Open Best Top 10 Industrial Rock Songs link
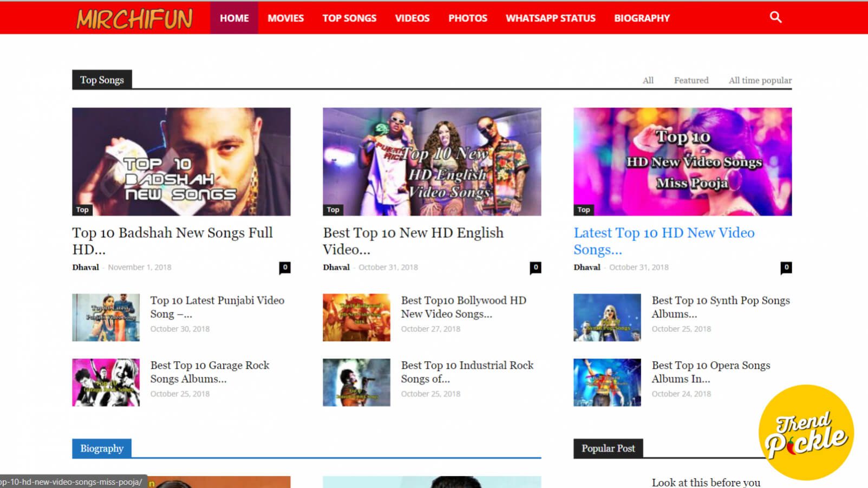Screen dimensions: 868x488 click(467, 372)
